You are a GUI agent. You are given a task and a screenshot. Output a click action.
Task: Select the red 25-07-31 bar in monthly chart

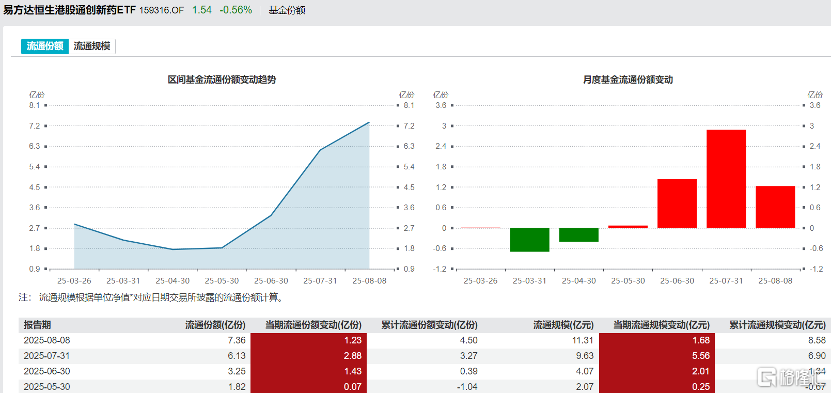726,179
